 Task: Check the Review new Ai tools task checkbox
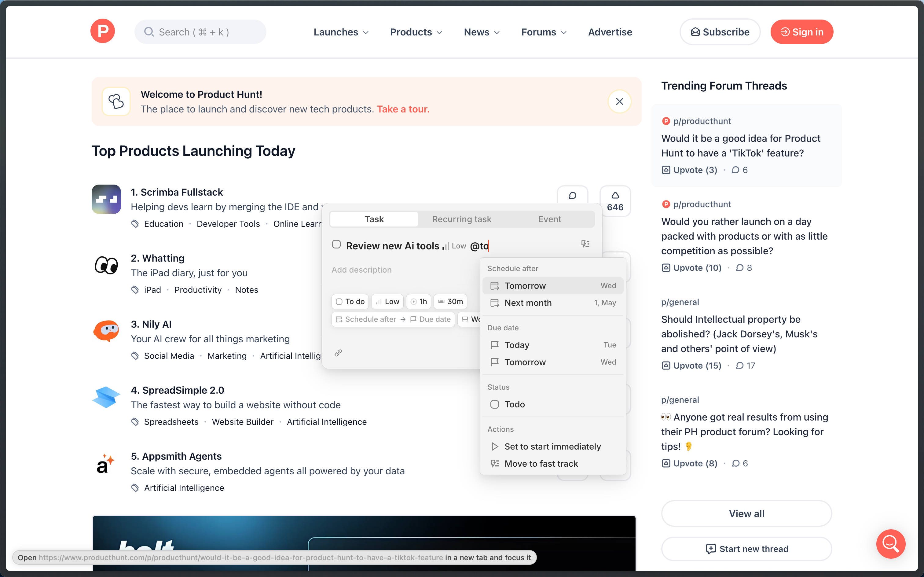(336, 244)
